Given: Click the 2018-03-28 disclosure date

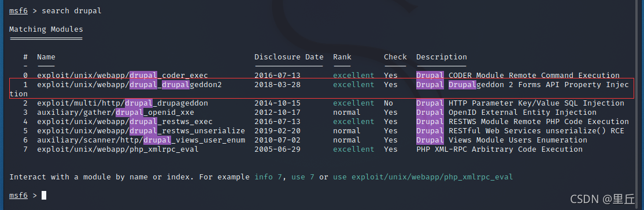Looking at the screenshot, I should coord(277,84).
